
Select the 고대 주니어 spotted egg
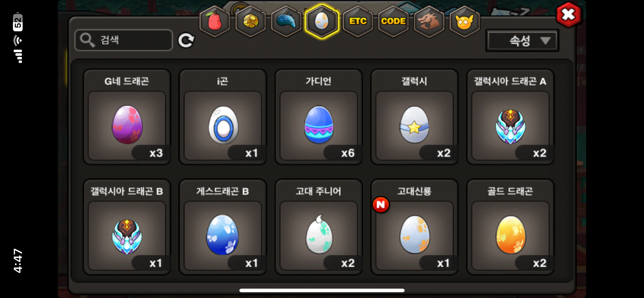tap(319, 227)
